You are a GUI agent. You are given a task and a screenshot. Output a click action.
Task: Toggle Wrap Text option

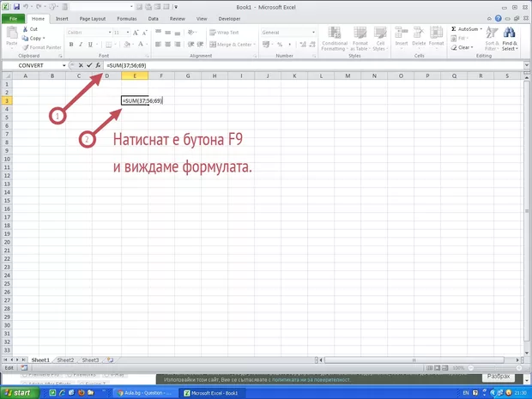click(224, 33)
